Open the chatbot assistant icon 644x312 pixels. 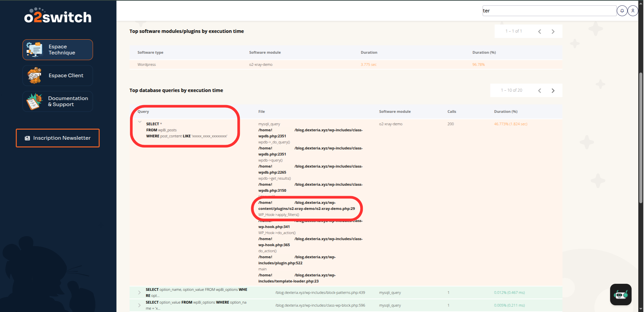pos(621,295)
